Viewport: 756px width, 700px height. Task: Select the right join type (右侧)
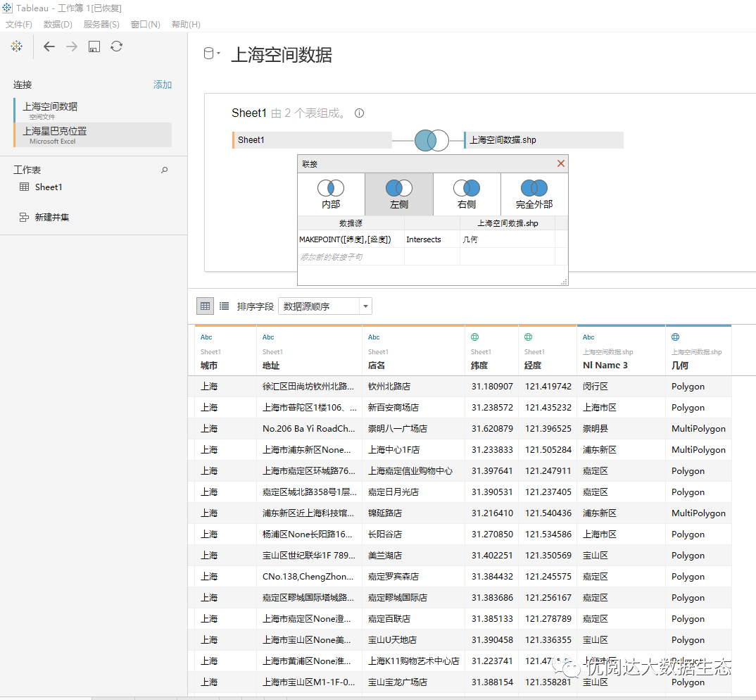pos(467,194)
